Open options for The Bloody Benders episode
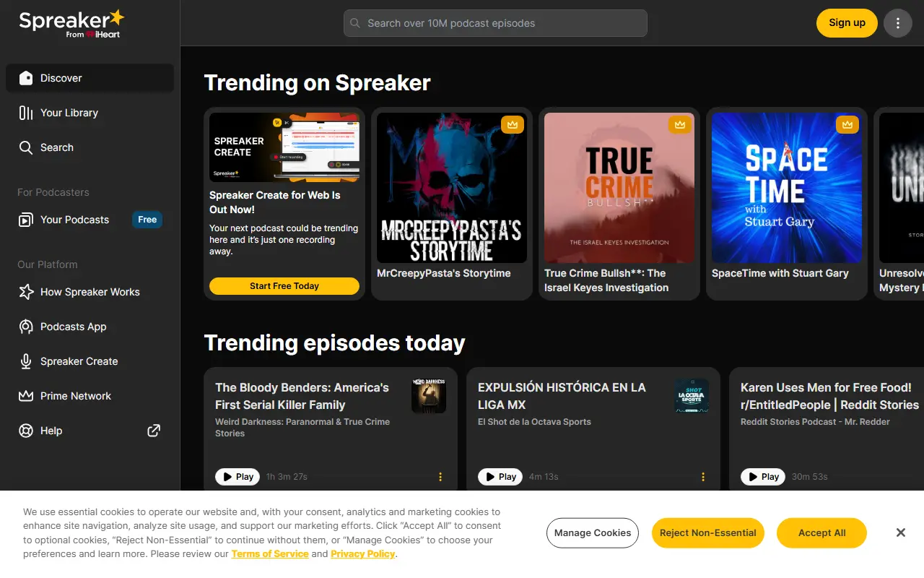 440,477
